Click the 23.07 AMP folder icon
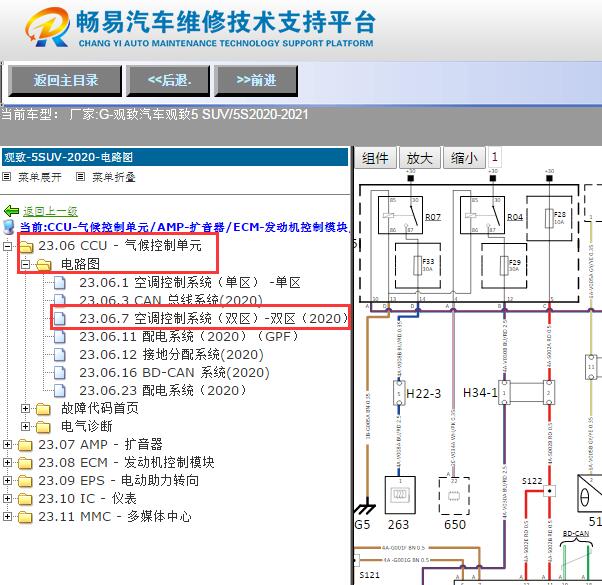 [25, 445]
